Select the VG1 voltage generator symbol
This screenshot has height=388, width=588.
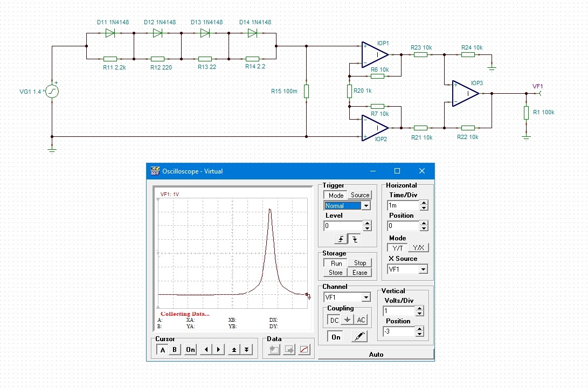coord(52,91)
